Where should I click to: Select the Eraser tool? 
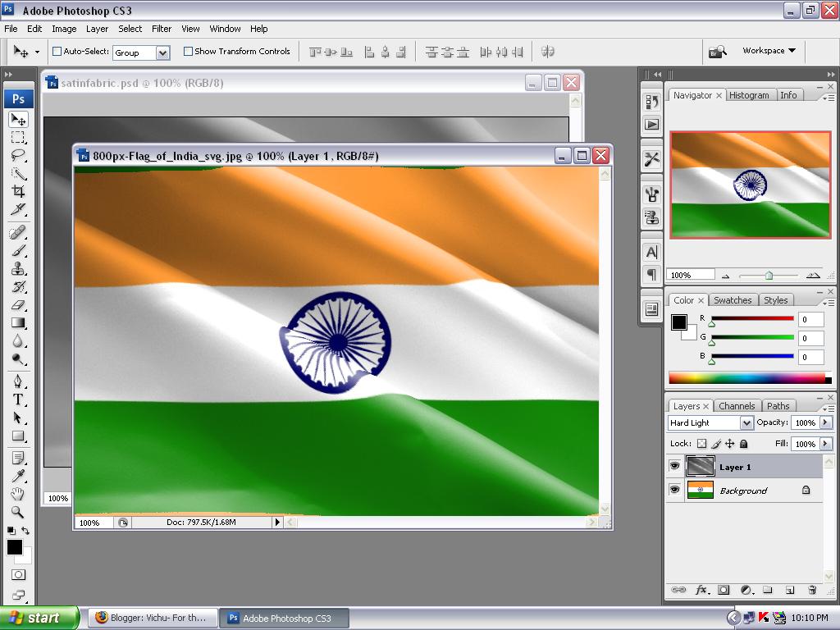[x=18, y=305]
